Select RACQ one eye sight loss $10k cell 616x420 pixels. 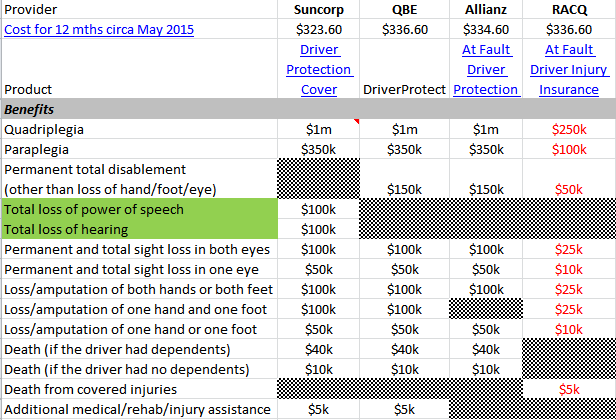click(569, 270)
